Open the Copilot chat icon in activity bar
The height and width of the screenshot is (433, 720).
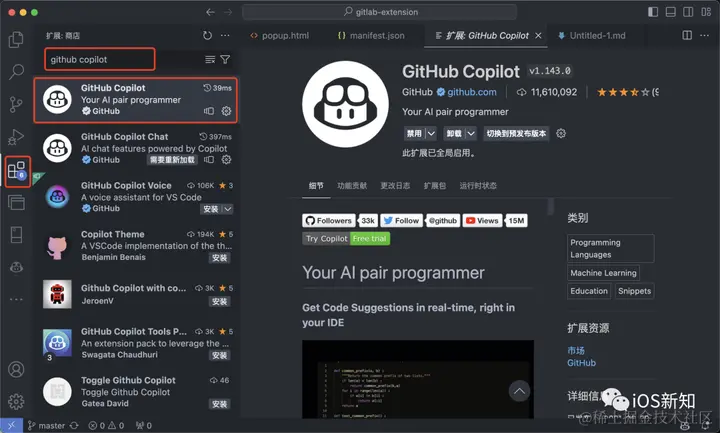[x=16, y=267]
